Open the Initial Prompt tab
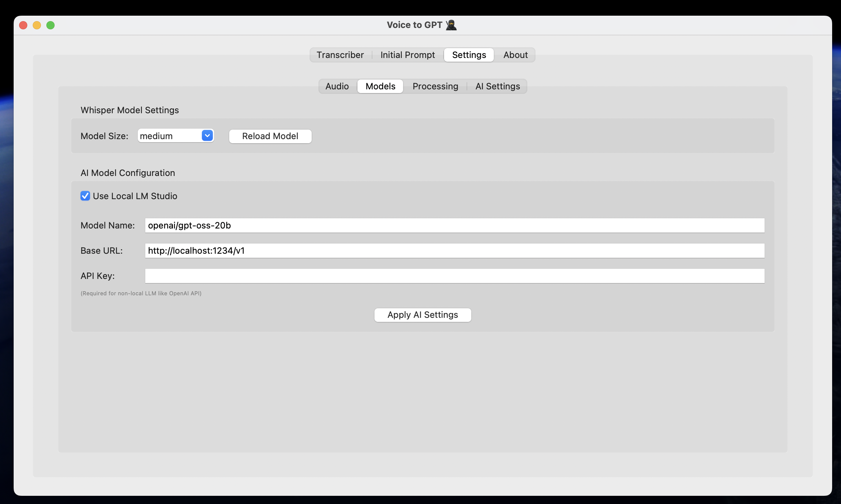This screenshot has width=841, height=504. pyautogui.click(x=407, y=55)
